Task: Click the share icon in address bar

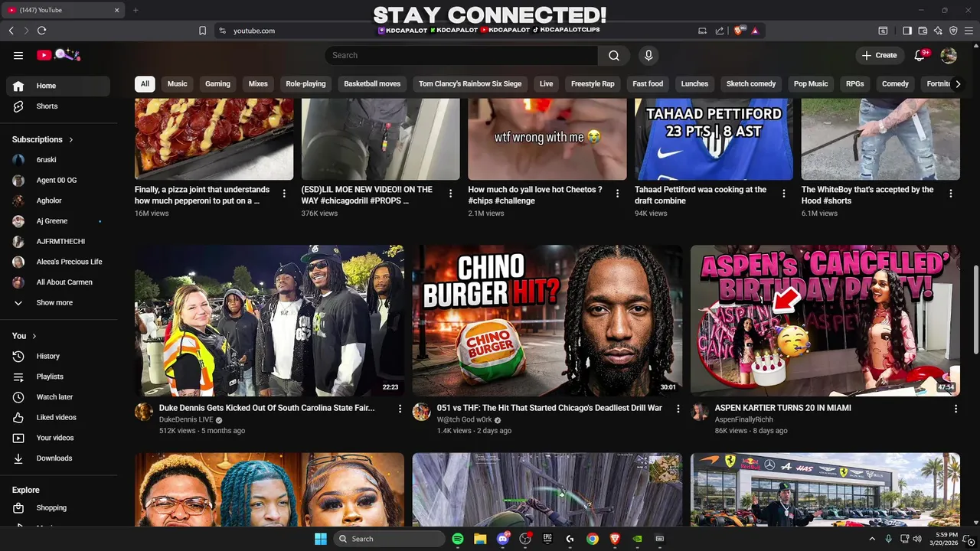Action: (720, 31)
